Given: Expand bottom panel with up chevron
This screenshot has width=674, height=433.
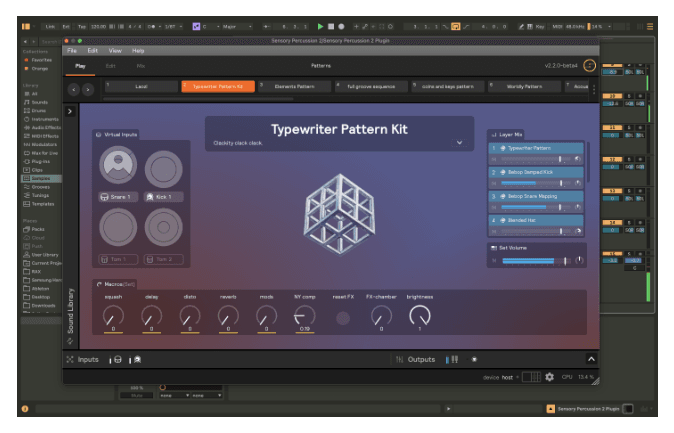Looking at the screenshot, I should (x=591, y=359).
